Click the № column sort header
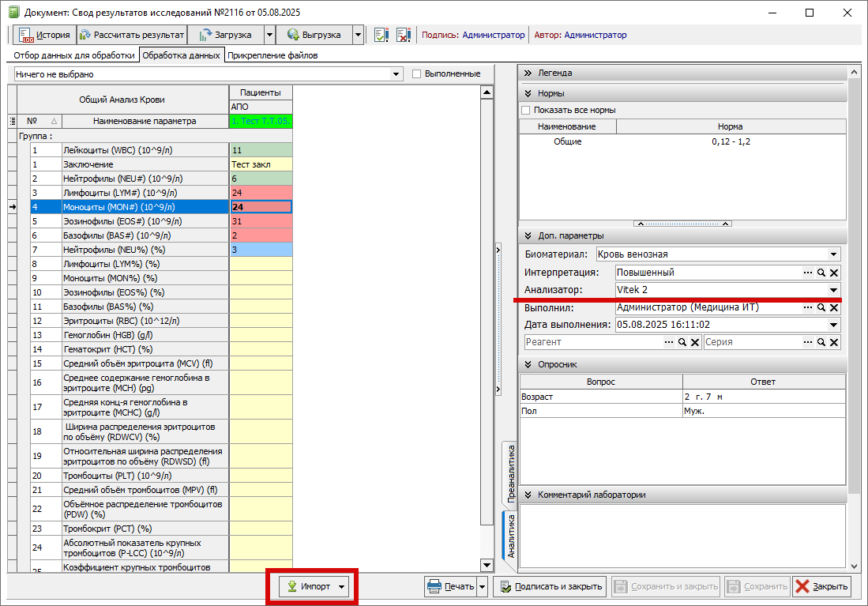 click(39, 121)
